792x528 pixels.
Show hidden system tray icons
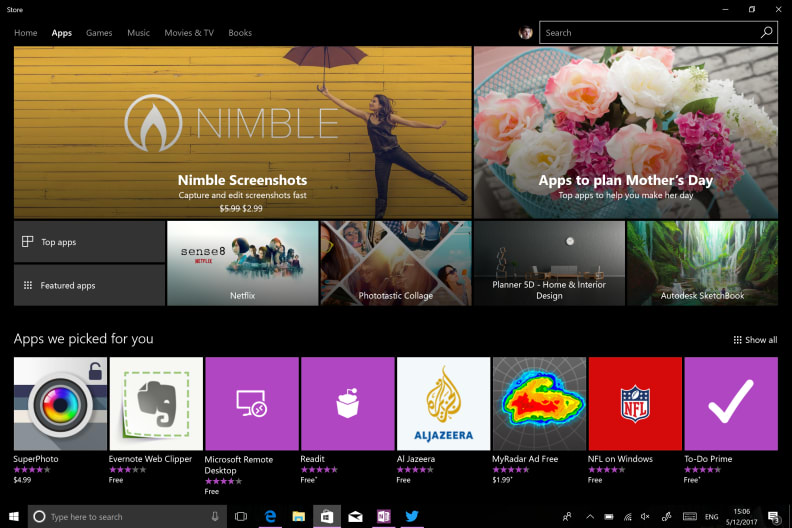pos(589,516)
